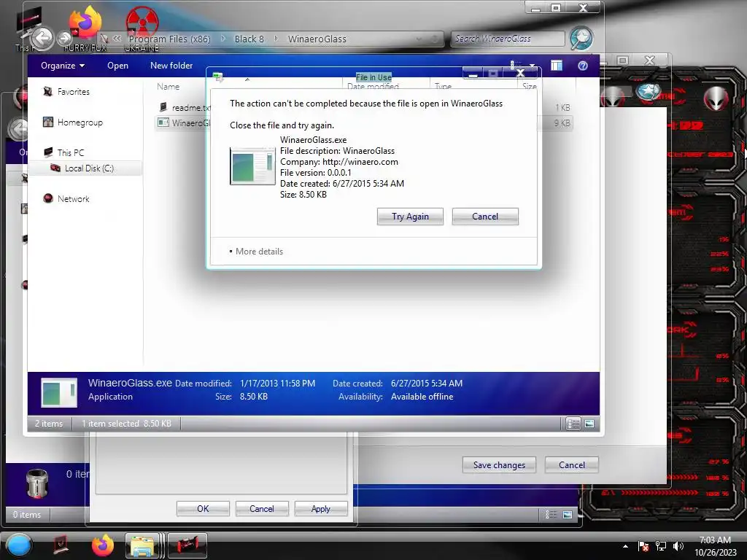The height and width of the screenshot is (560, 747).
Task: Toggle the preview pane icon
Action: 557,66
